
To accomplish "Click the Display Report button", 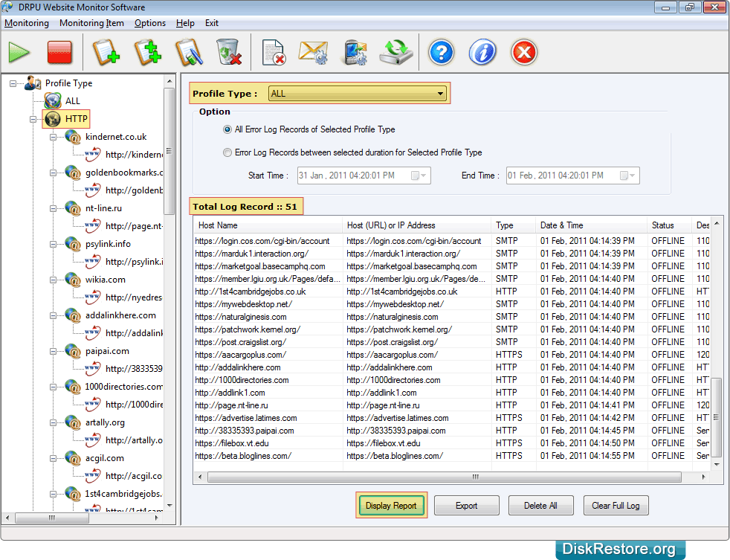I will coord(391,506).
